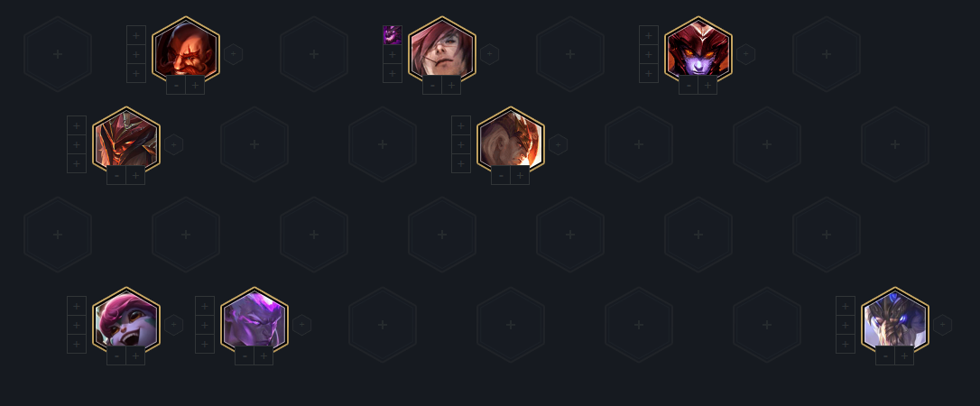
Task: Add top item to red-bearded champion
Action: [136, 35]
